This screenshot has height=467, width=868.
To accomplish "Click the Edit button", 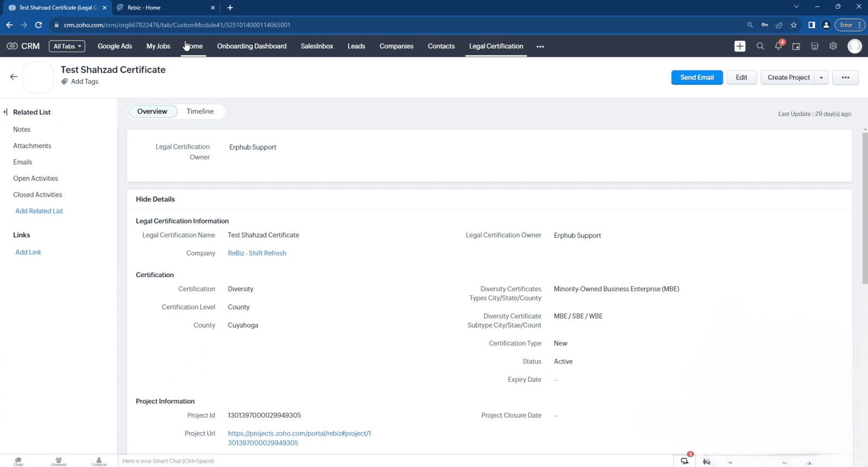I will point(742,78).
